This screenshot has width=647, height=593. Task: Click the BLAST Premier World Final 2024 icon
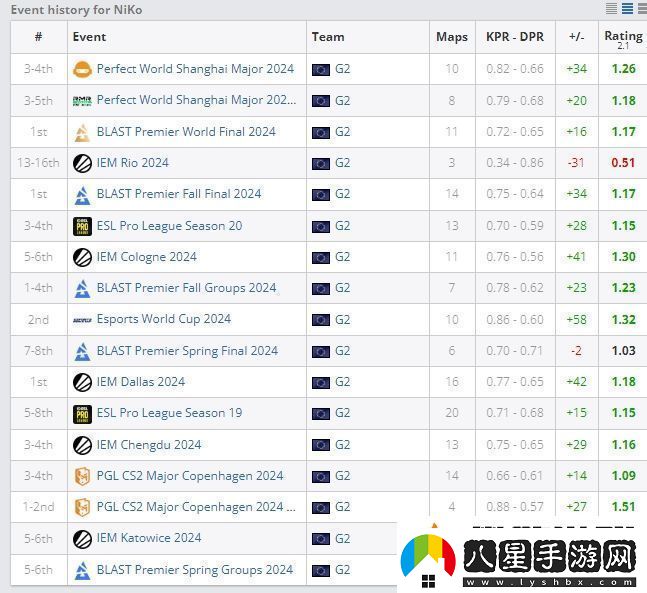(82, 132)
